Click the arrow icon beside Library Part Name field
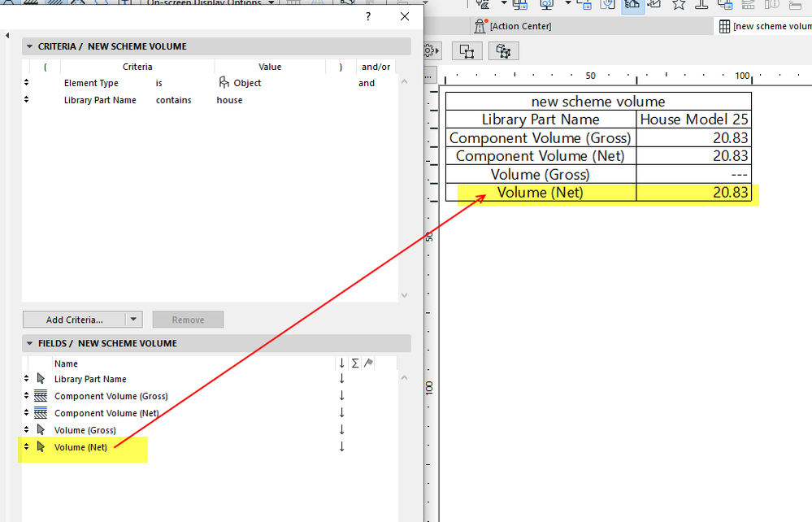812x522 pixels. pos(41,379)
